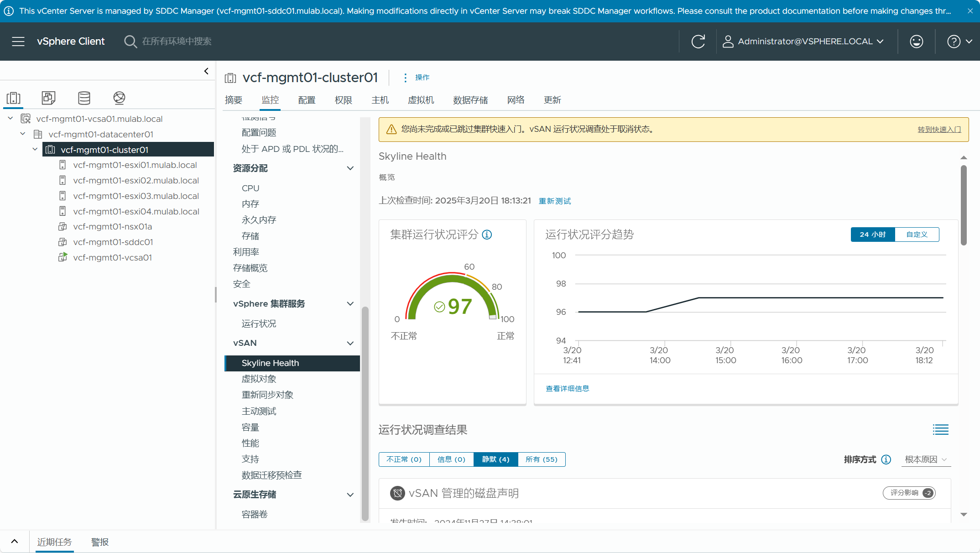Filter results by 所有 (55)
This screenshot has height=553, width=980.
pyautogui.click(x=542, y=459)
